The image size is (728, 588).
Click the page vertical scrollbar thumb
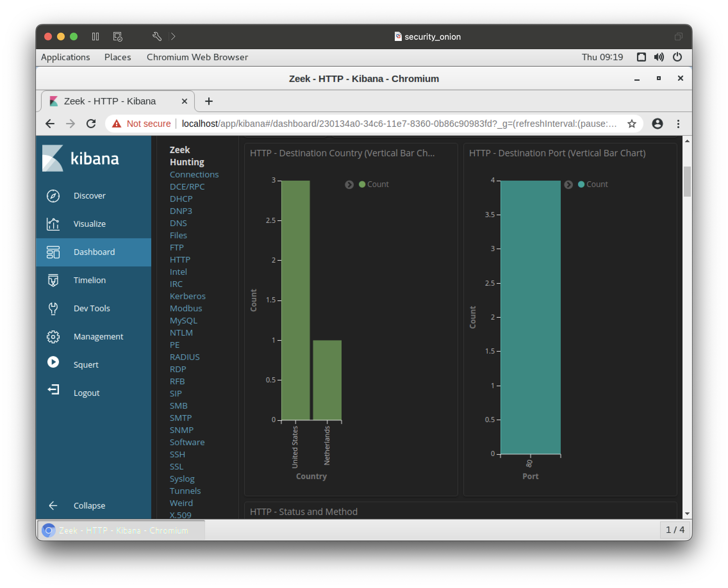[x=687, y=181]
